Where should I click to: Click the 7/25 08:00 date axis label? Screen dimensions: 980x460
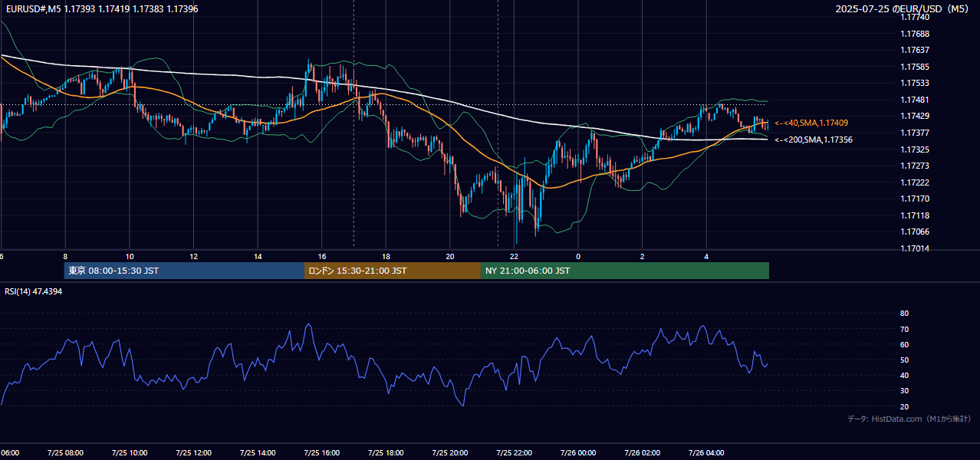pos(64,452)
